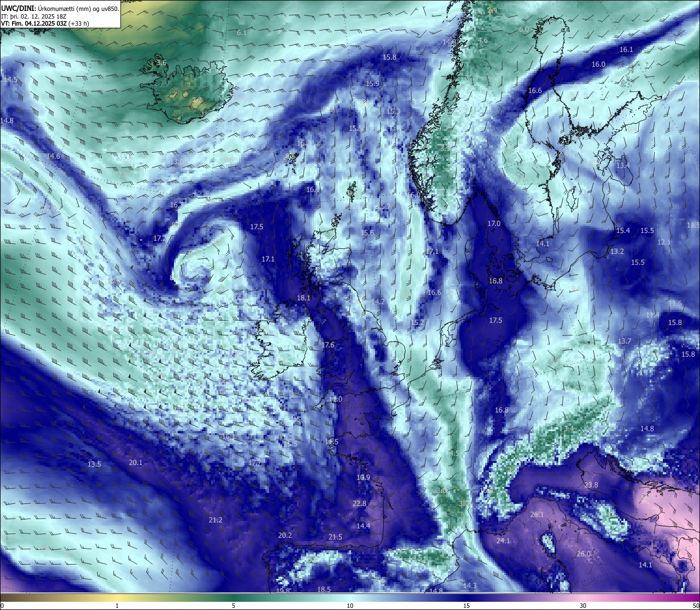700x610 pixels.
Task: Click the 17.0 value over Skagerrak
Action: click(x=494, y=224)
